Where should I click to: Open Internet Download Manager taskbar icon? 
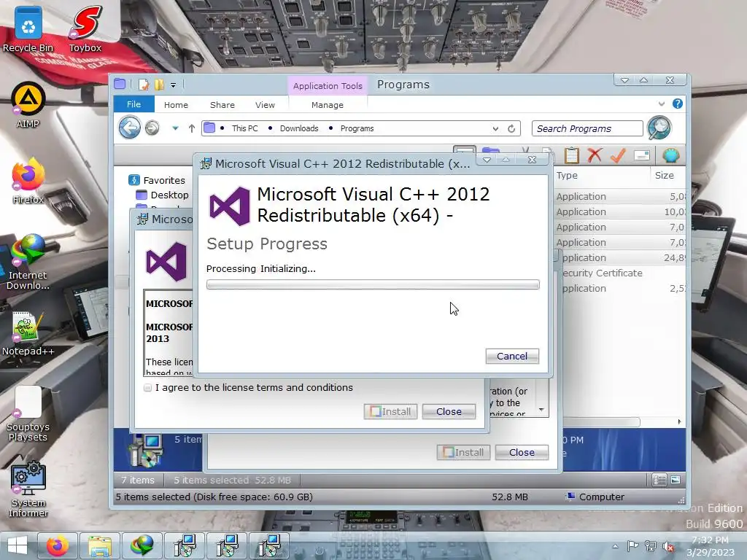point(142,545)
